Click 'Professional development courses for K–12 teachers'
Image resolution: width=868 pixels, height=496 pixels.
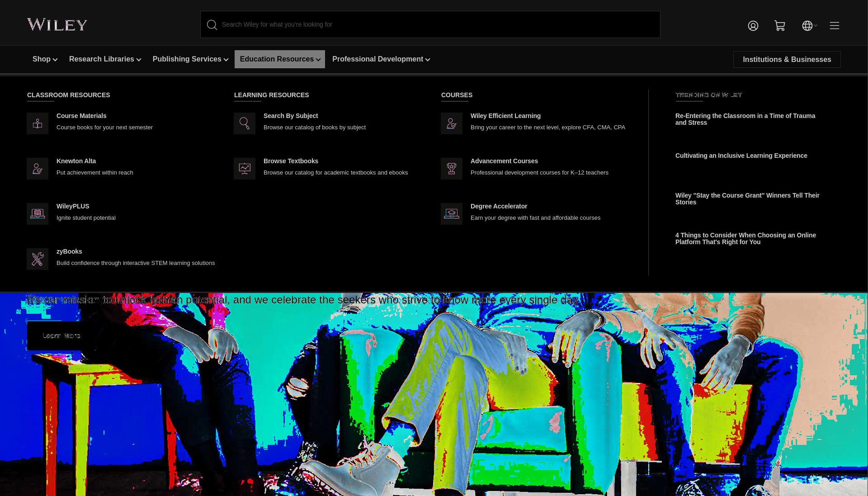click(539, 173)
